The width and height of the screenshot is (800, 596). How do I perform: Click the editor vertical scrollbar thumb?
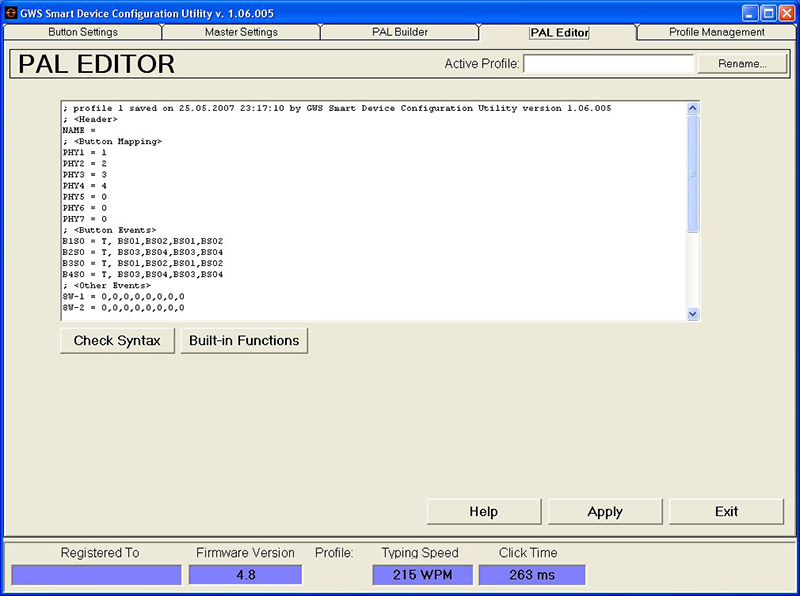tap(692, 173)
